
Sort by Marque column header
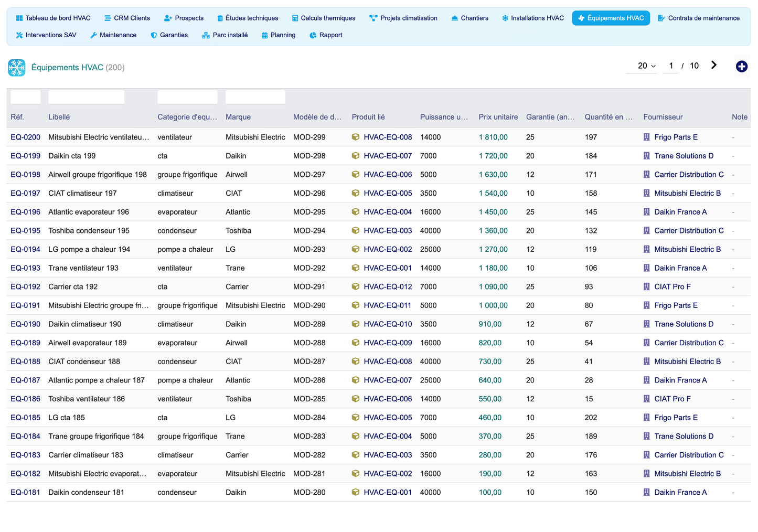click(238, 117)
